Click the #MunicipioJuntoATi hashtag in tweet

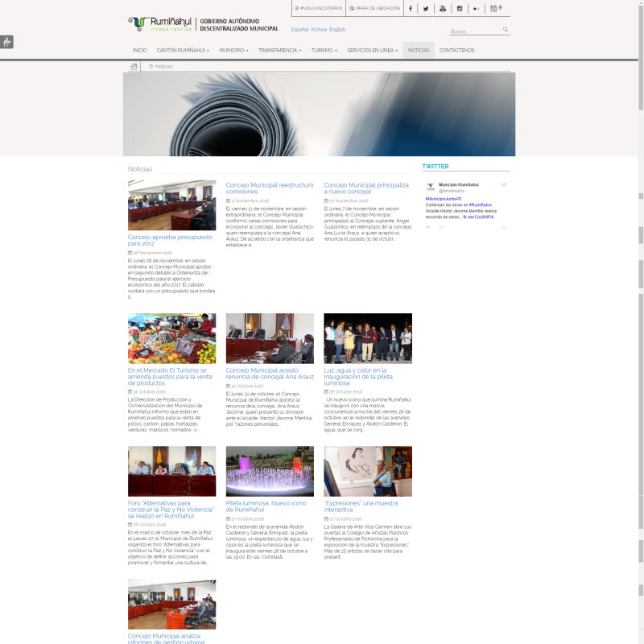click(444, 199)
